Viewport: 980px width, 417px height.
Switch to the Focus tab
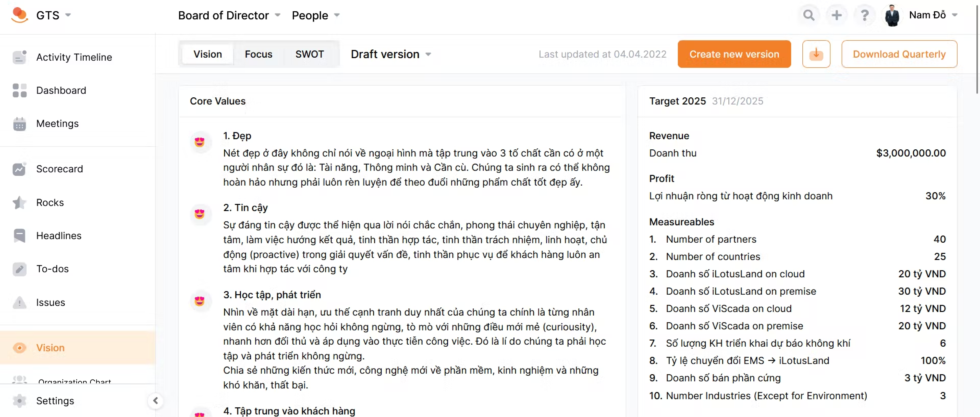tap(258, 54)
